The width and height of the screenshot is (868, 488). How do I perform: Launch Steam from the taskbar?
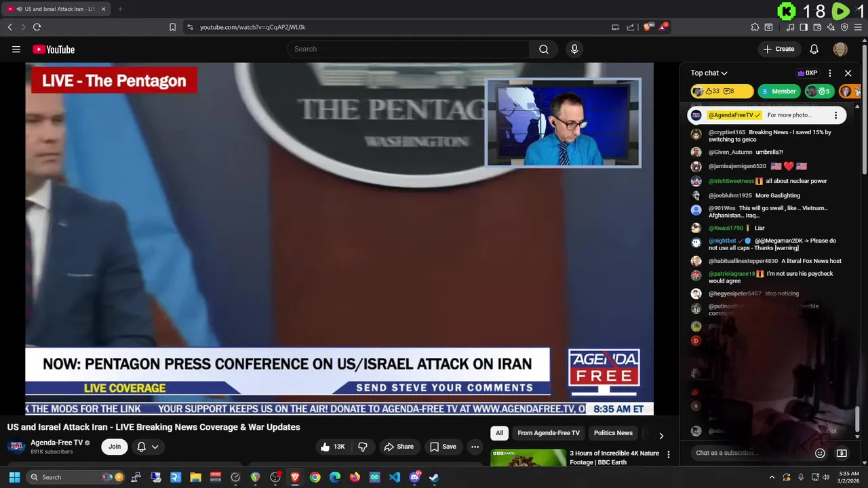pos(434,477)
